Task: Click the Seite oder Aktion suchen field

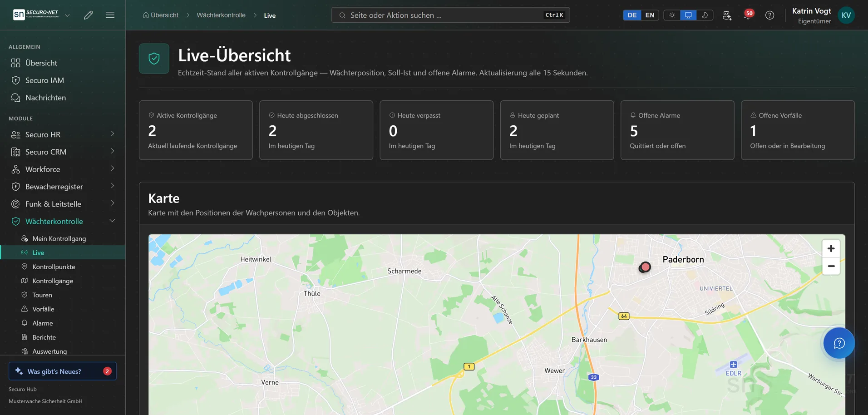Action: (451, 15)
